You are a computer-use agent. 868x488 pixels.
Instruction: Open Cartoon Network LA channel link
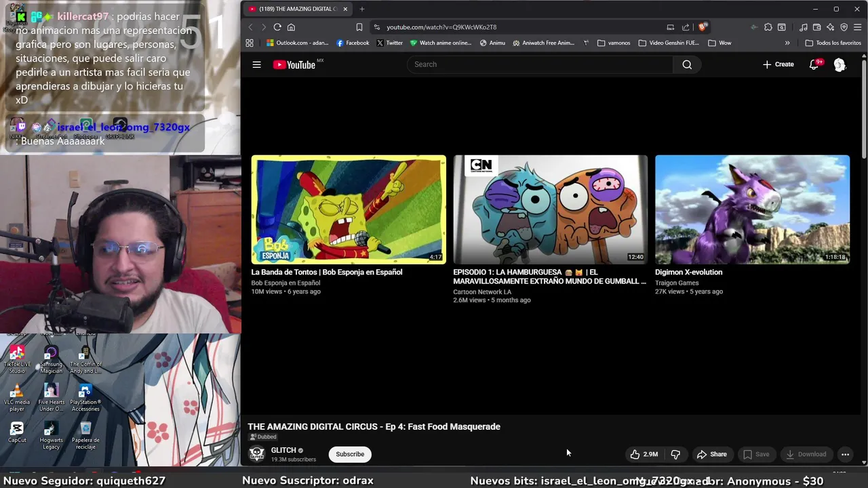coord(482,291)
